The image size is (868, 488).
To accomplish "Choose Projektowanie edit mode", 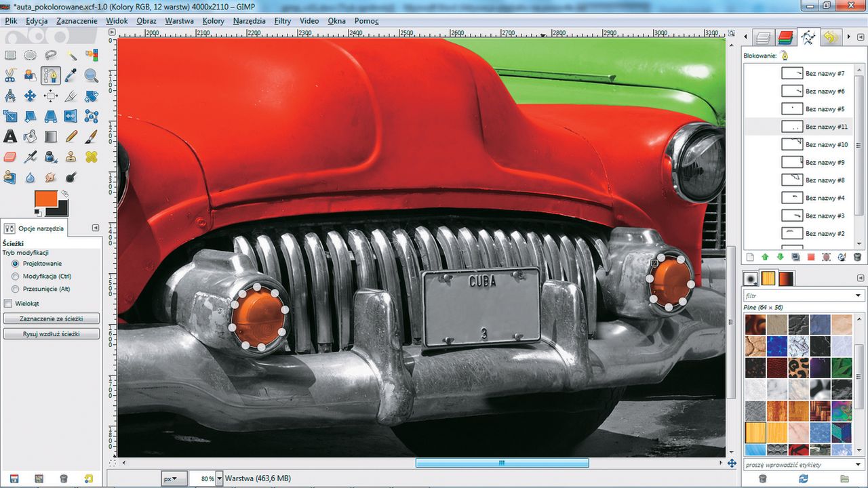I will coord(37,263).
